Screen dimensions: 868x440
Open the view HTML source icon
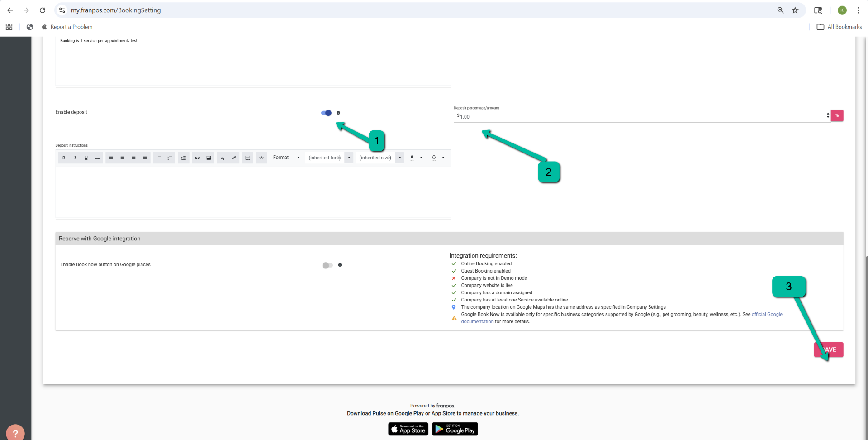(261, 158)
